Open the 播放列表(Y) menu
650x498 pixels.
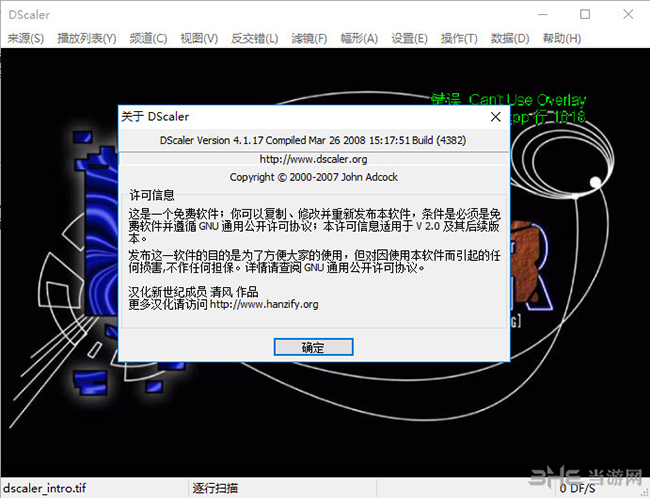pos(87,39)
